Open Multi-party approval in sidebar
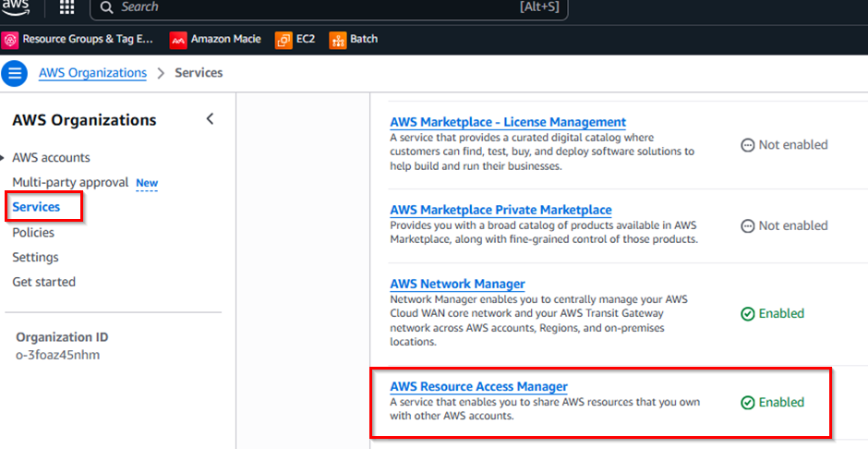868x449 pixels. pos(70,183)
